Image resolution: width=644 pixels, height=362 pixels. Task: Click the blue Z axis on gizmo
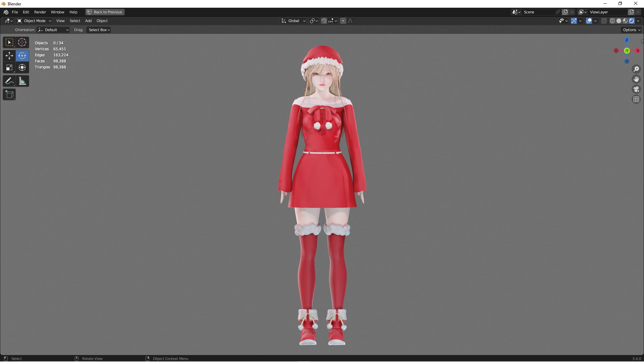[627, 40]
